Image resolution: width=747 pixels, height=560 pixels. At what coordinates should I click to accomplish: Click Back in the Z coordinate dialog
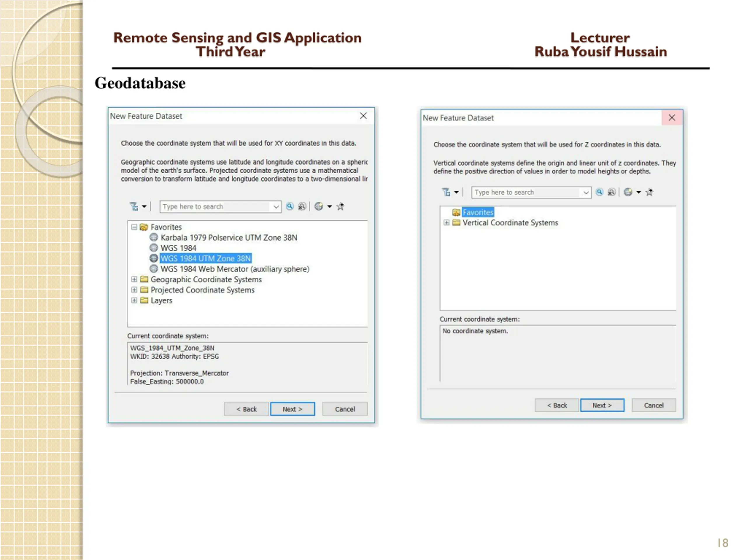point(557,405)
